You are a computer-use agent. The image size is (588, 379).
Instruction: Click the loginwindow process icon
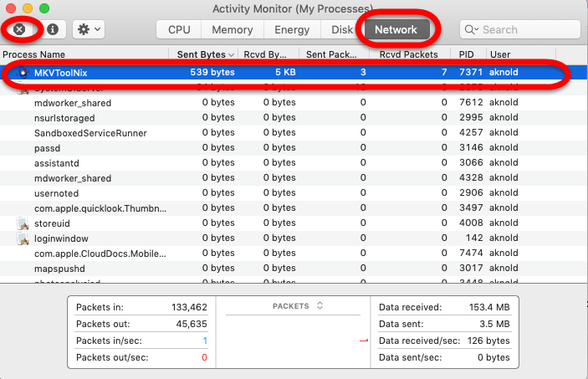pos(23,238)
